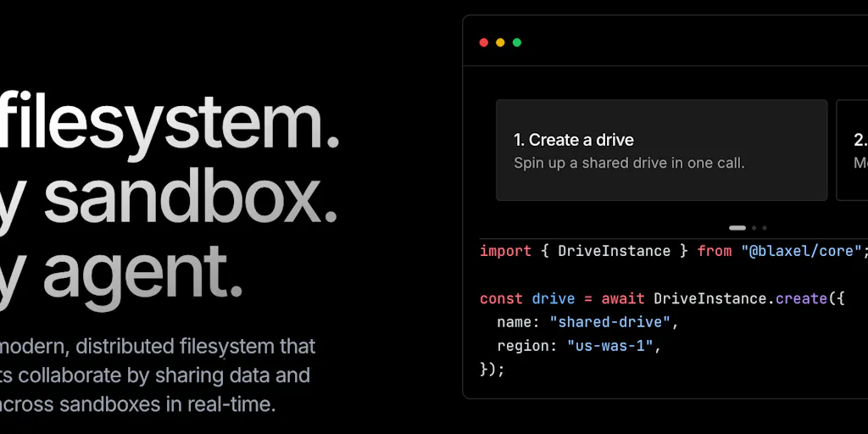Open the second step card
This screenshot has width=868, height=434.
pyautogui.click(x=852, y=150)
